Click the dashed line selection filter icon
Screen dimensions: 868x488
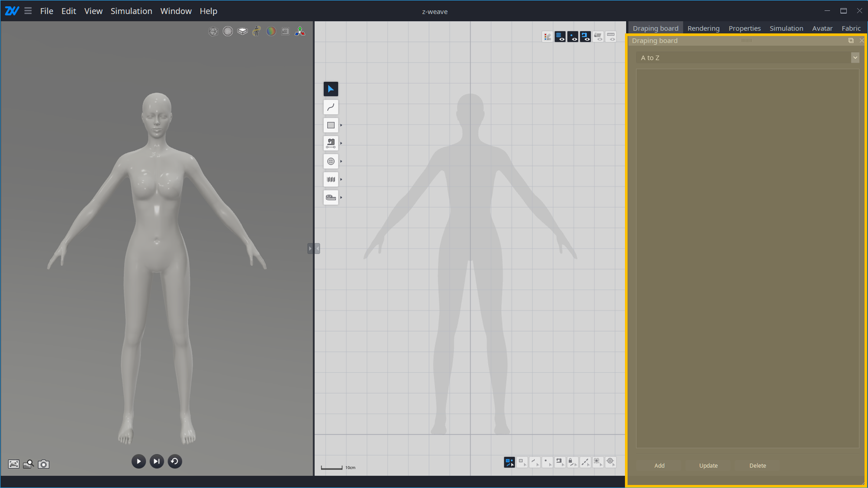click(585, 462)
